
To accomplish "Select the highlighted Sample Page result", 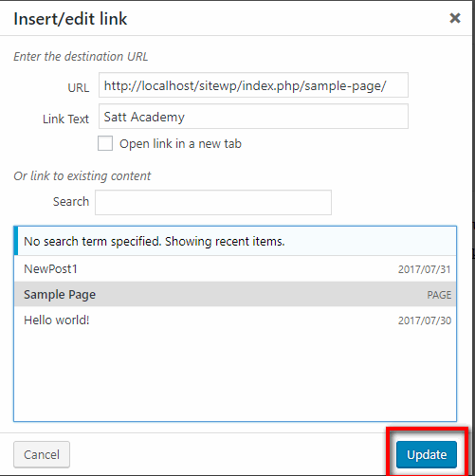I will click(235, 294).
